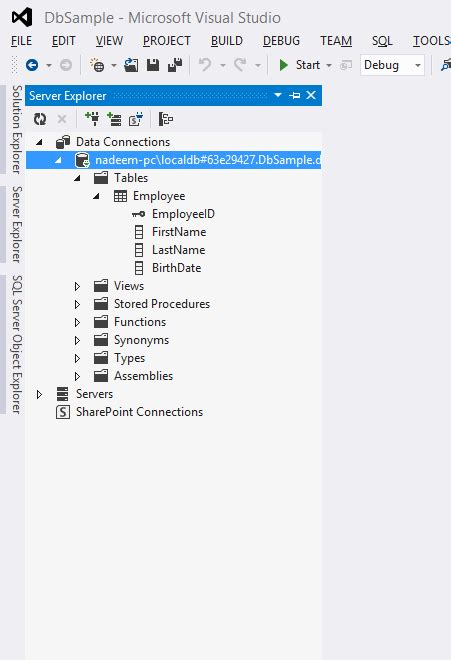The image size is (451, 660).
Task: Open the SQL menu
Action: [382, 41]
